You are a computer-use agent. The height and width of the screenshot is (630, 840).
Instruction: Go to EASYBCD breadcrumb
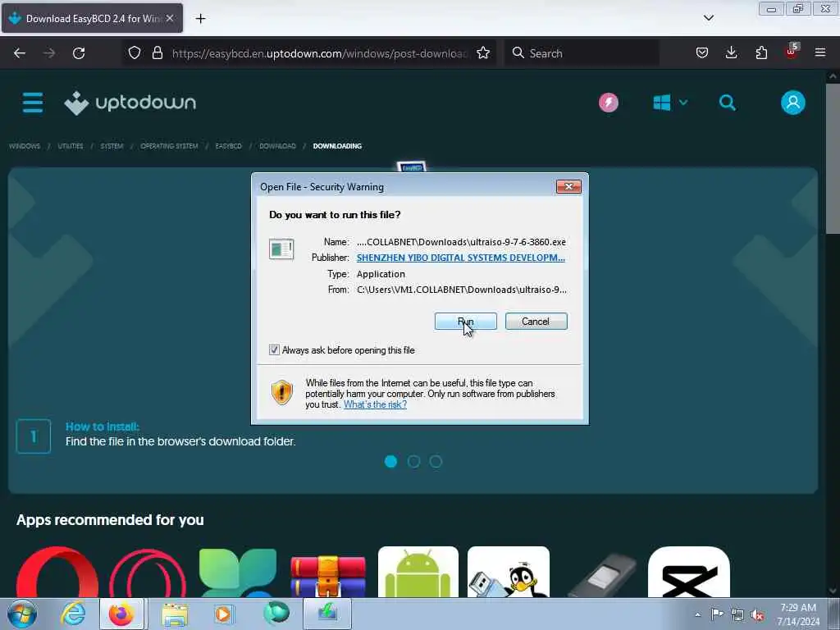point(228,146)
